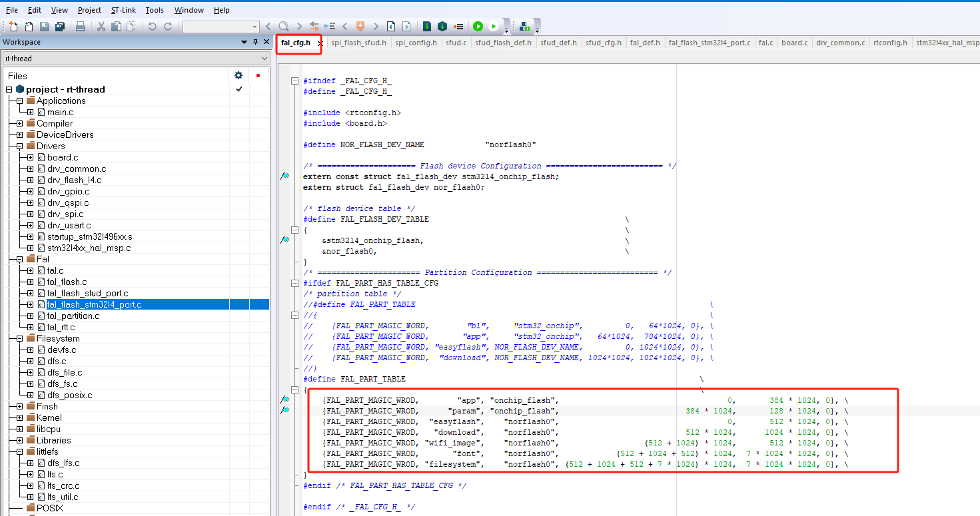Create a new document from toolbar

[13, 27]
